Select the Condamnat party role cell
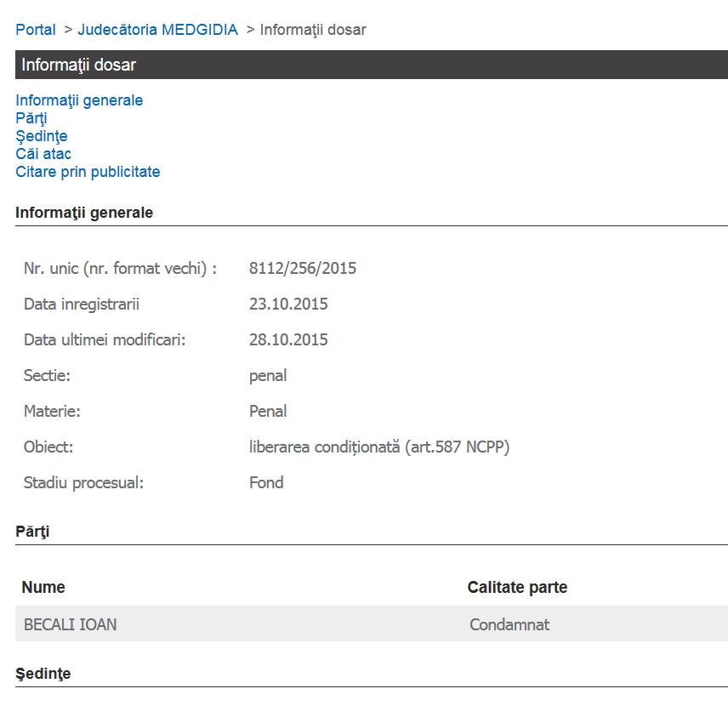The image size is (728, 723). coord(509,625)
